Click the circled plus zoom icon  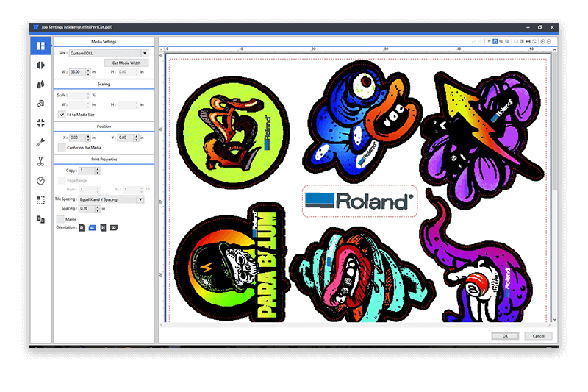pyautogui.click(x=542, y=41)
